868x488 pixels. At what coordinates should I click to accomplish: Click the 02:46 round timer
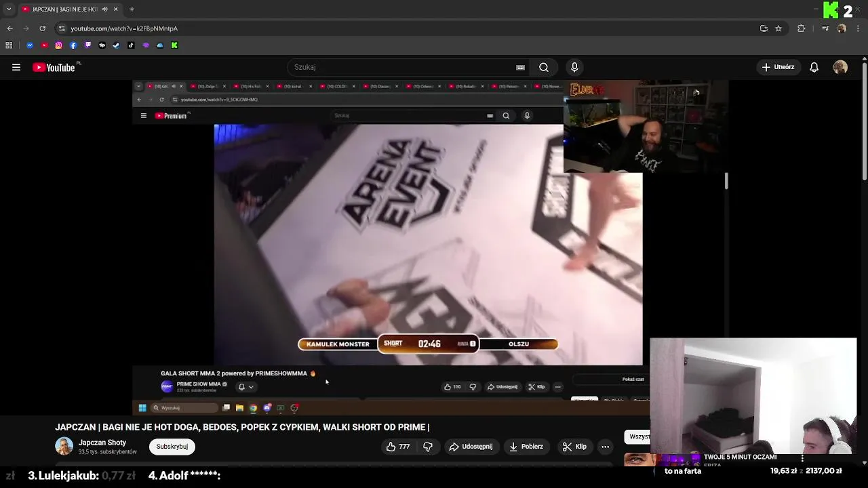tap(429, 344)
